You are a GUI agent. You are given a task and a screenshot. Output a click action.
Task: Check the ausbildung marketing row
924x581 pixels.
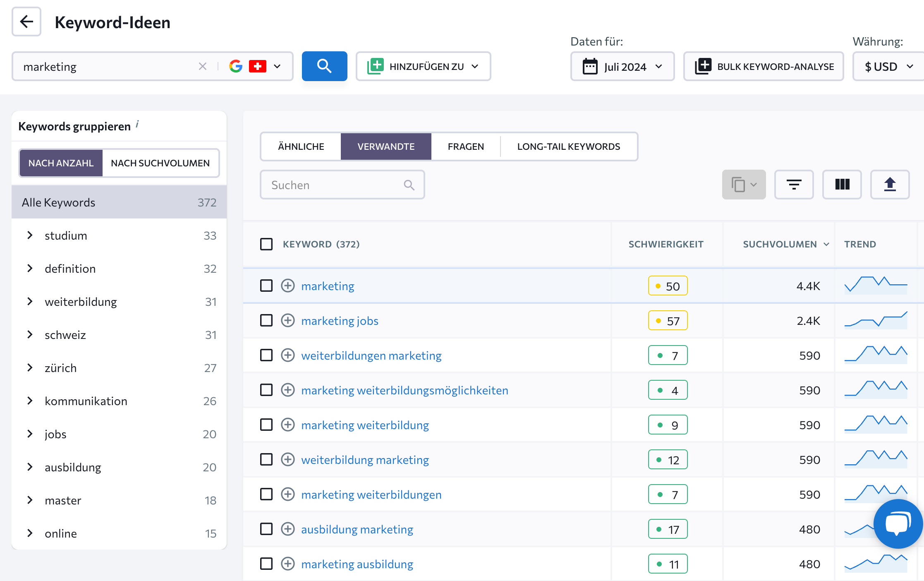click(x=266, y=529)
